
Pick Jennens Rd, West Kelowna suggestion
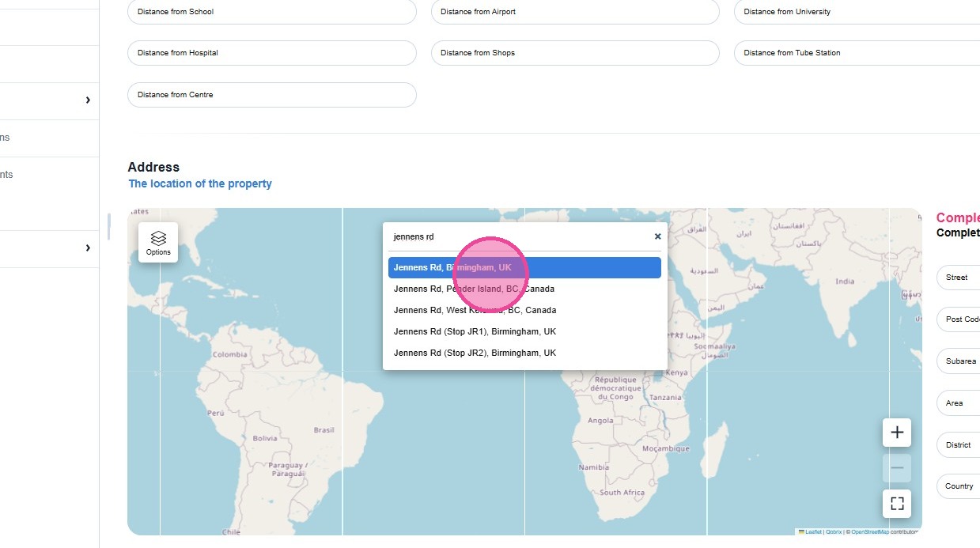click(524, 311)
